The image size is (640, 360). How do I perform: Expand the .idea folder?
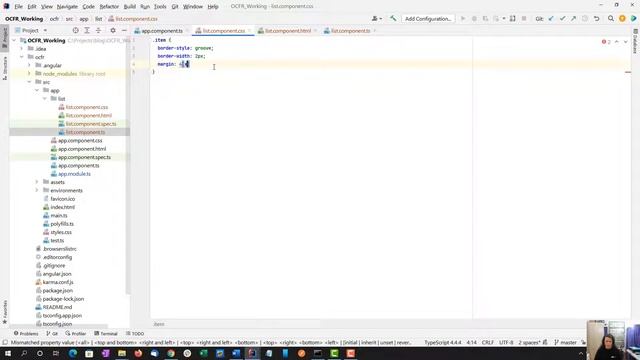[x=22, y=49]
